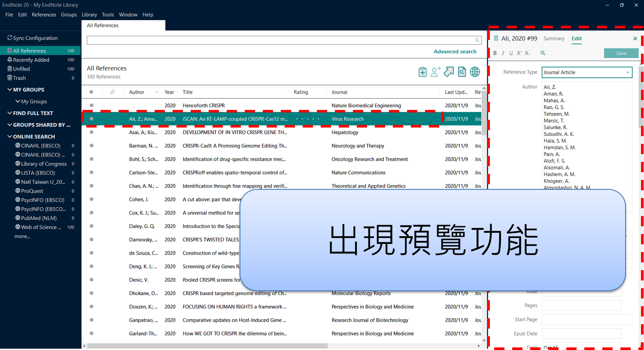
Task: Set rating dots for the Ali row
Action: 308,119
